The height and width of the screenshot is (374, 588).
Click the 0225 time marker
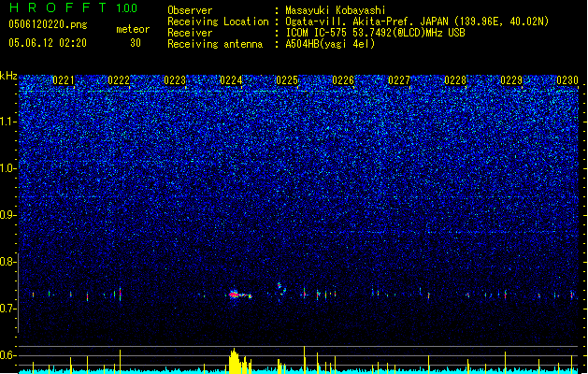[287, 80]
